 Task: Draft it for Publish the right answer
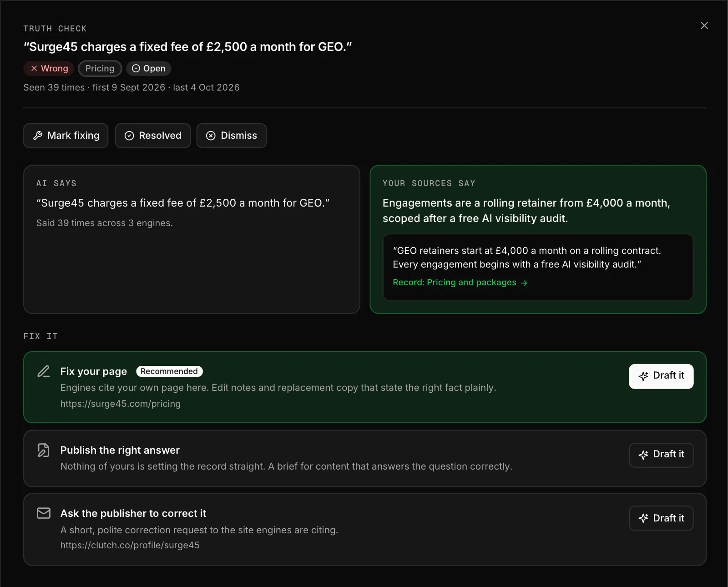pyautogui.click(x=661, y=455)
